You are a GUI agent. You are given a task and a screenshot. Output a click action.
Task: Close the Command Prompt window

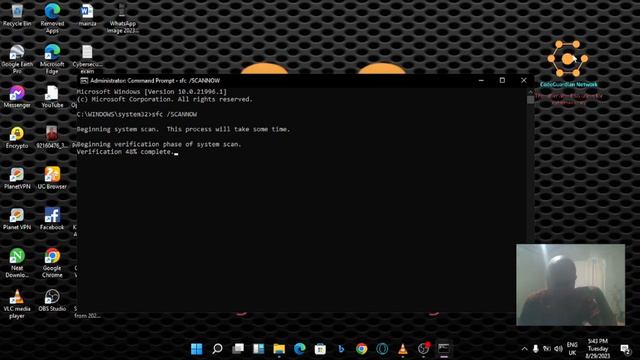(x=524, y=80)
